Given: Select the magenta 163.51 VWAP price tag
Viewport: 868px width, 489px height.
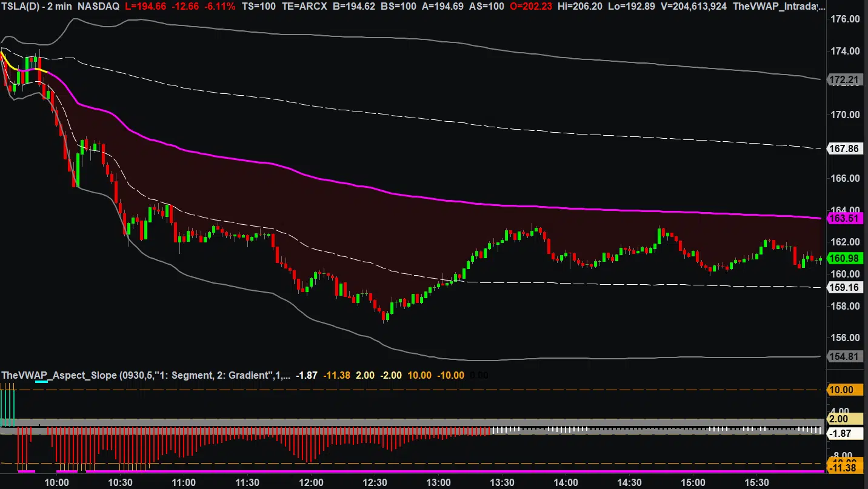Looking at the screenshot, I should [x=845, y=218].
